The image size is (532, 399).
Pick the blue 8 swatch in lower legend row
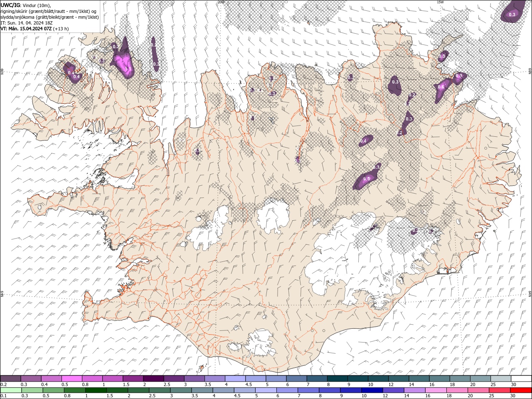point(330,390)
